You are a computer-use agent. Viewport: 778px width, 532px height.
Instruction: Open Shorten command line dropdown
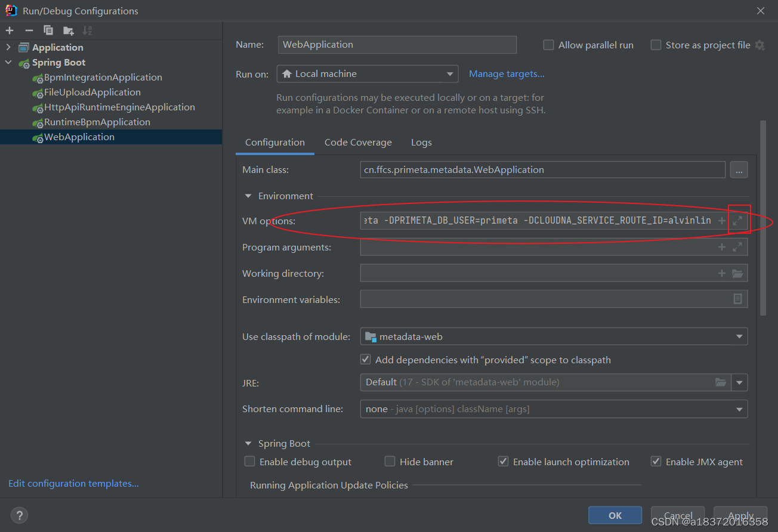(x=554, y=409)
